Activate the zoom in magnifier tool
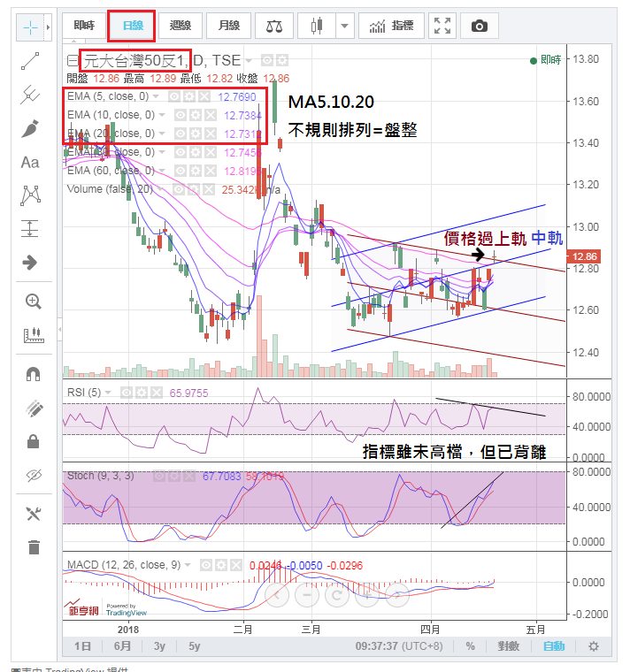The width and height of the screenshot is (630, 672). pyautogui.click(x=33, y=302)
